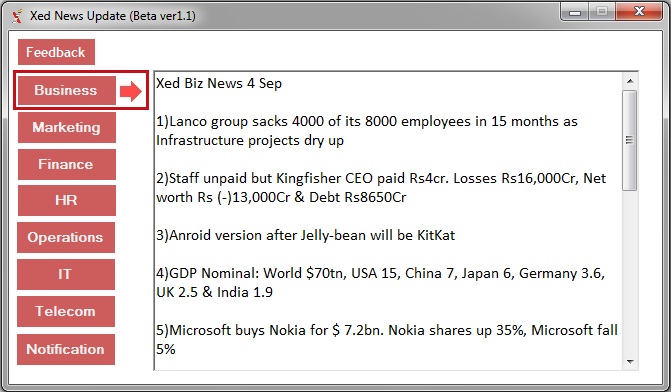This screenshot has width=671, height=392.
Task: Click the Lanco group sacks 4000 news line
Action: [367, 131]
